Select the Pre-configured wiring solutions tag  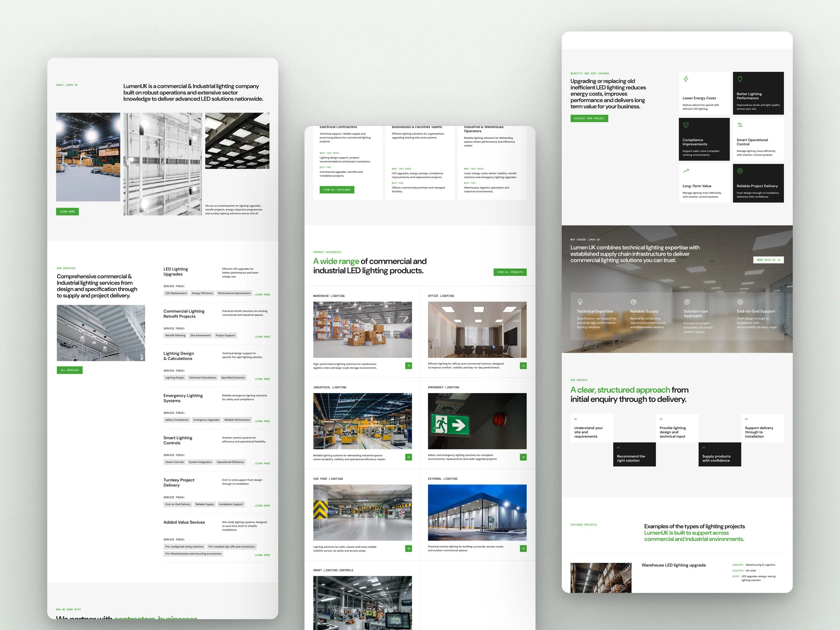click(x=184, y=546)
